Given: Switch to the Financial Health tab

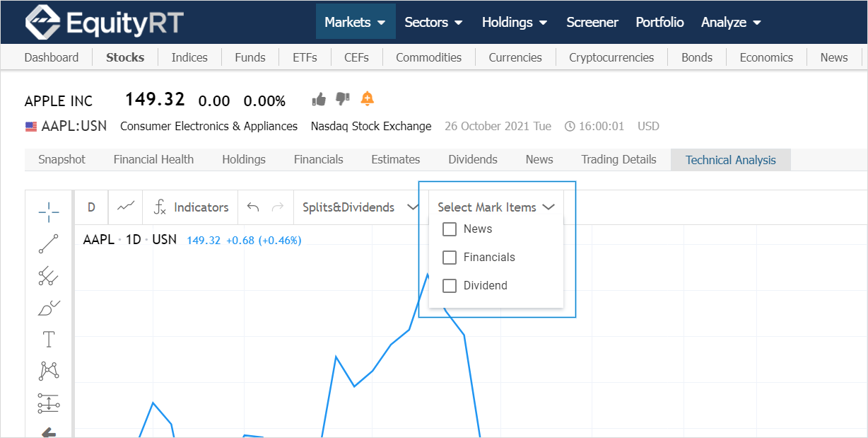Looking at the screenshot, I should pos(153,159).
